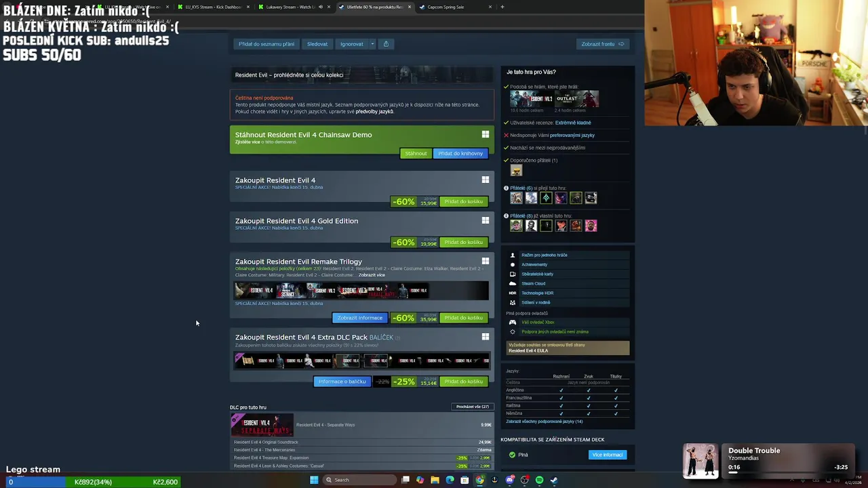
Task: Open Discord from taskbar
Action: point(509,480)
